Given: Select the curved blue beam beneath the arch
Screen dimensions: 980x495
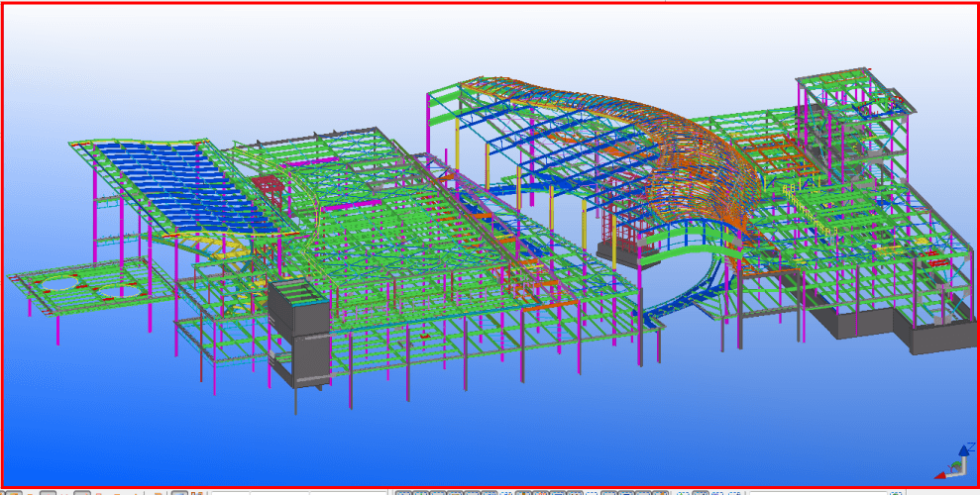Looking at the screenshot, I should click(684, 297).
